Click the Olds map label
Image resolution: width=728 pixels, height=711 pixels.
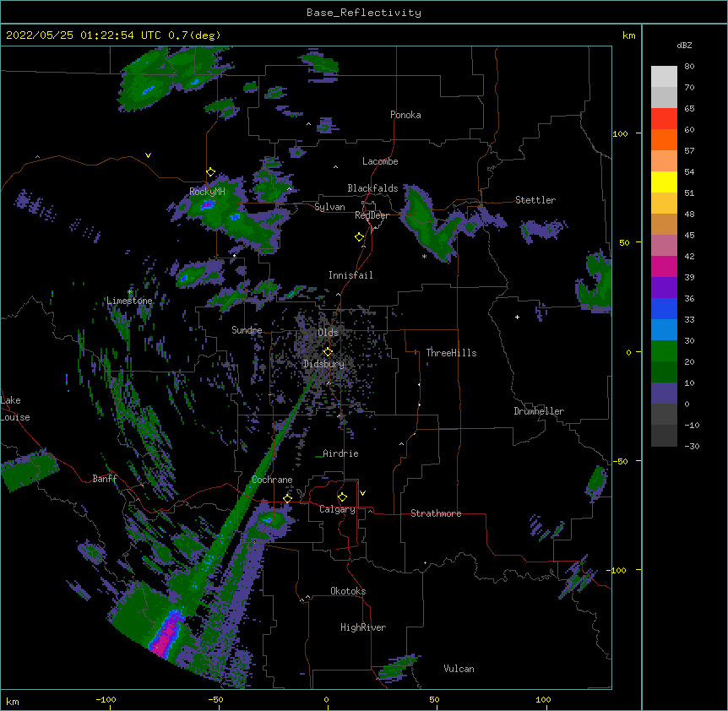coord(328,333)
